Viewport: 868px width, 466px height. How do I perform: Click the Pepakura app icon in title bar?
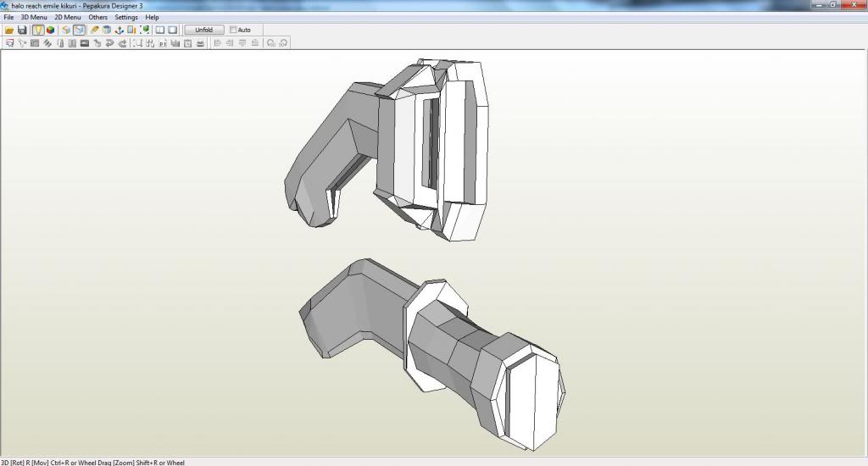pyautogui.click(x=5, y=6)
